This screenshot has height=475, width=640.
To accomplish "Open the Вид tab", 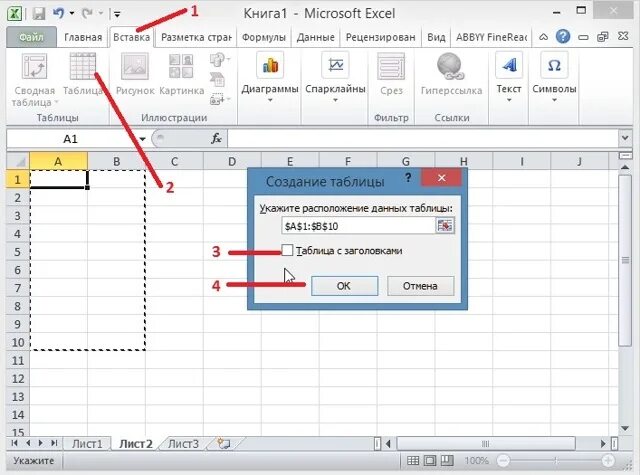I will [436, 37].
